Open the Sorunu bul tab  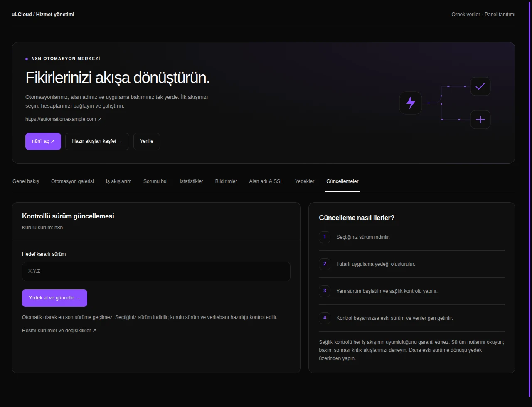point(155,181)
